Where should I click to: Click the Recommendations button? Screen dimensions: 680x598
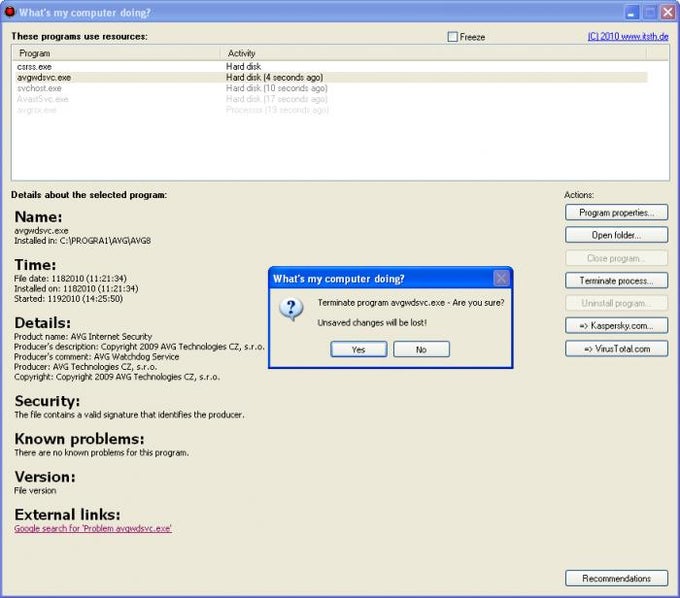tap(616, 578)
